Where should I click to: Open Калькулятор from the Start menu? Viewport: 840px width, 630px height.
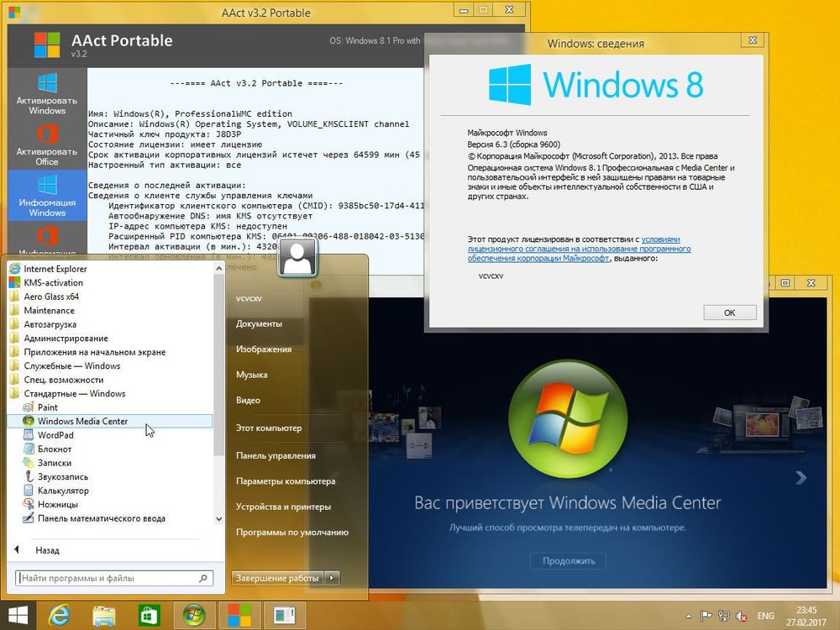[x=63, y=491]
